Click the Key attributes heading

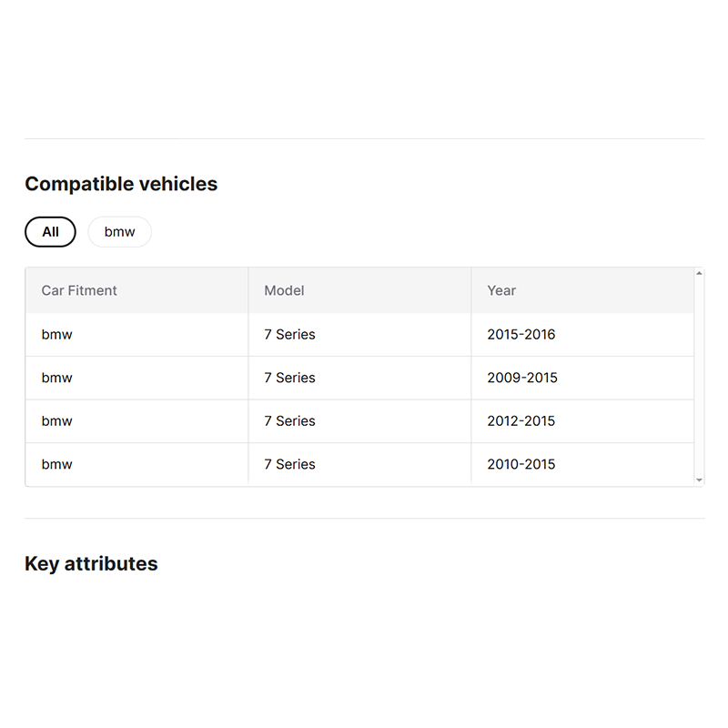pos(91,563)
